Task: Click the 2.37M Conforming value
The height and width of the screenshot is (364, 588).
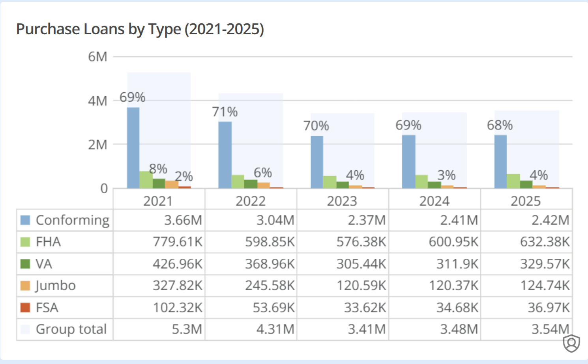Action: tap(367, 220)
